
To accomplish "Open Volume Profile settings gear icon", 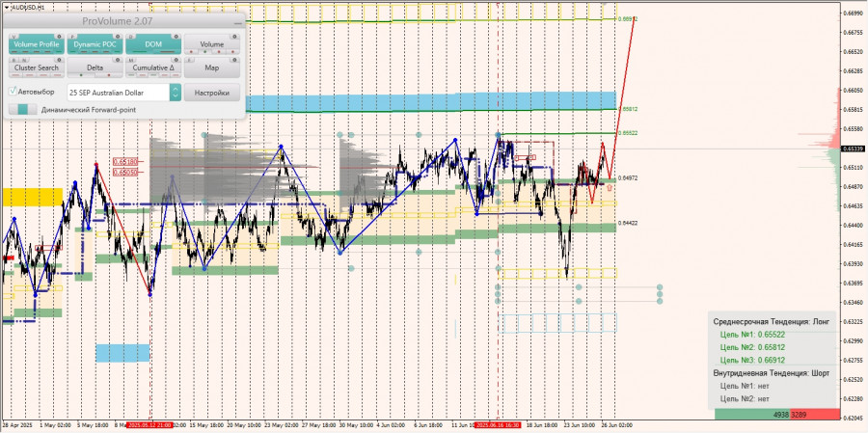I will click(x=59, y=37).
